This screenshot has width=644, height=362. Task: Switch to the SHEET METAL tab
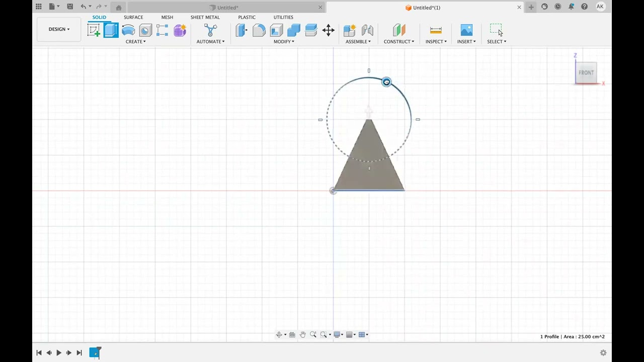click(205, 17)
